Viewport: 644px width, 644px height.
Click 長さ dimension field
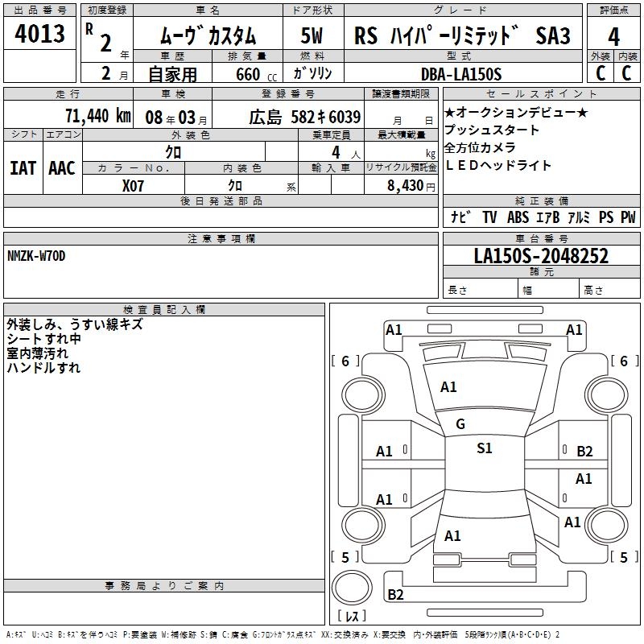pos(481,290)
